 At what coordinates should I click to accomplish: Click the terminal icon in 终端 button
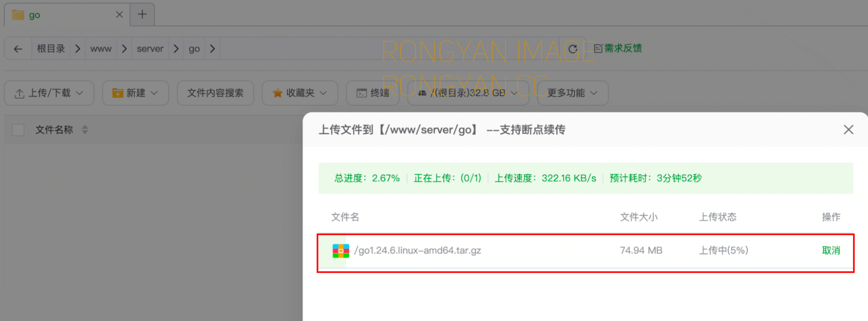[362, 93]
